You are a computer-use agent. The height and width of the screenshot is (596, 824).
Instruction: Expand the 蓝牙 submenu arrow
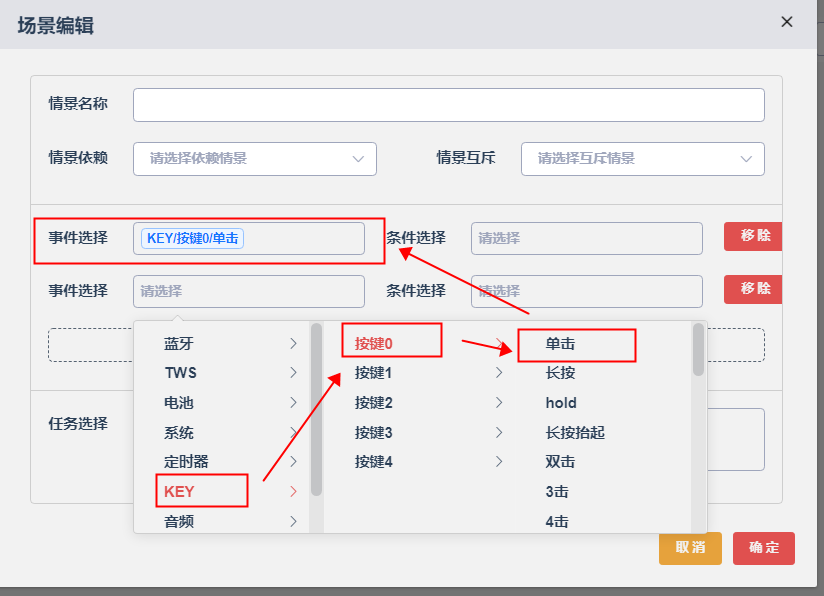coord(293,344)
